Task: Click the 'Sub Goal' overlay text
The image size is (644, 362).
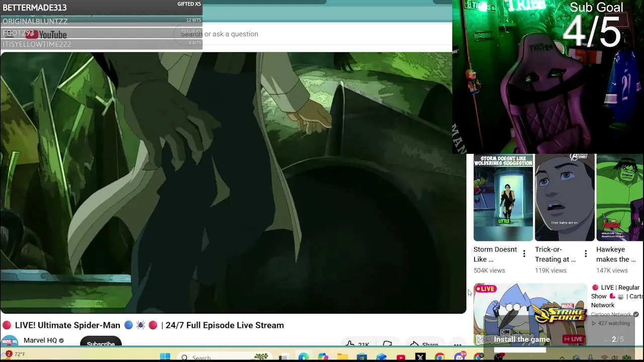Action: click(x=596, y=8)
